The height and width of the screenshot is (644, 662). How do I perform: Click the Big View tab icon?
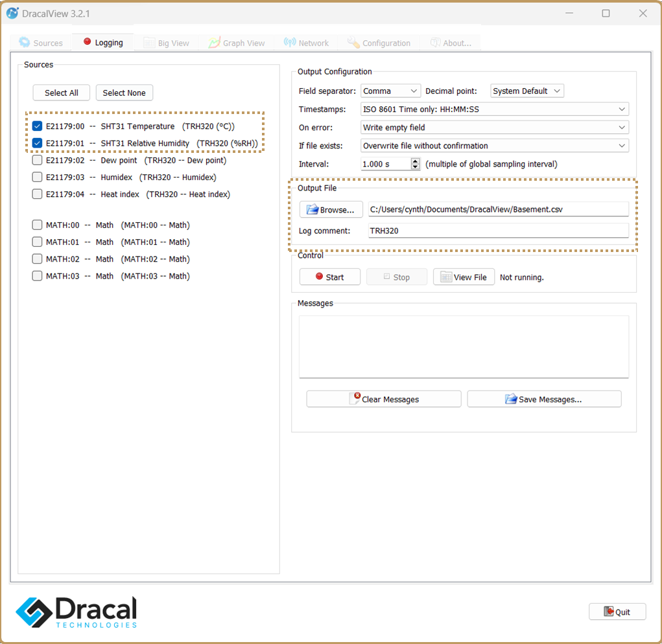pos(149,43)
